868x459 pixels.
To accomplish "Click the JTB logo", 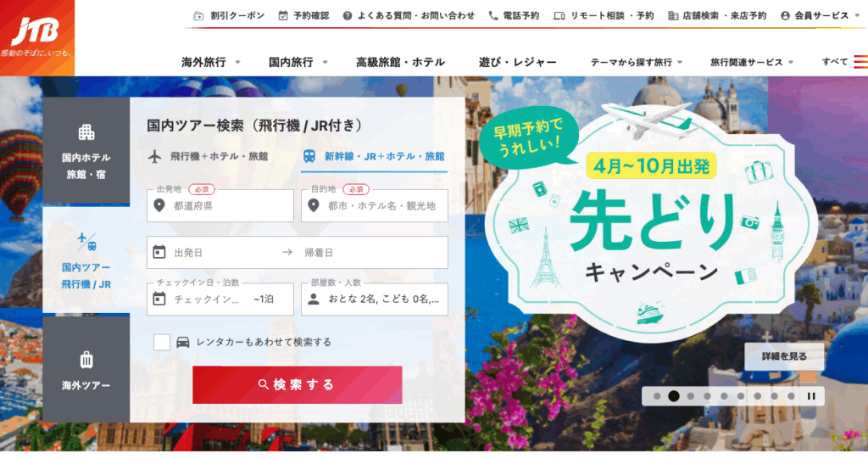I will (37, 37).
